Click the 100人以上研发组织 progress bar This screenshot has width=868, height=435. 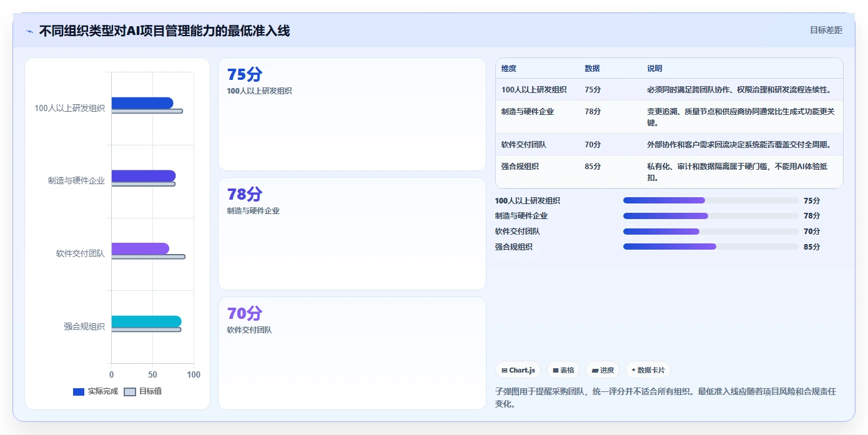pyautogui.click(x=711, y=200)
